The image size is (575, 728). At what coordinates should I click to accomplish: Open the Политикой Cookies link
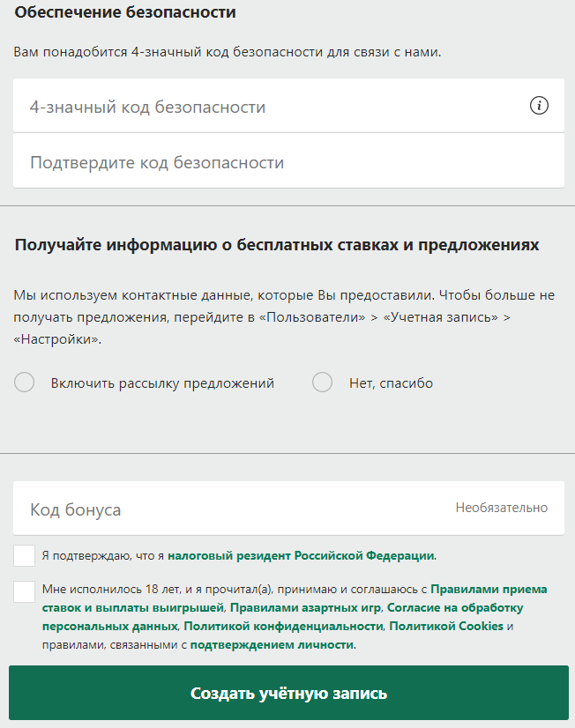click(446, 627)
